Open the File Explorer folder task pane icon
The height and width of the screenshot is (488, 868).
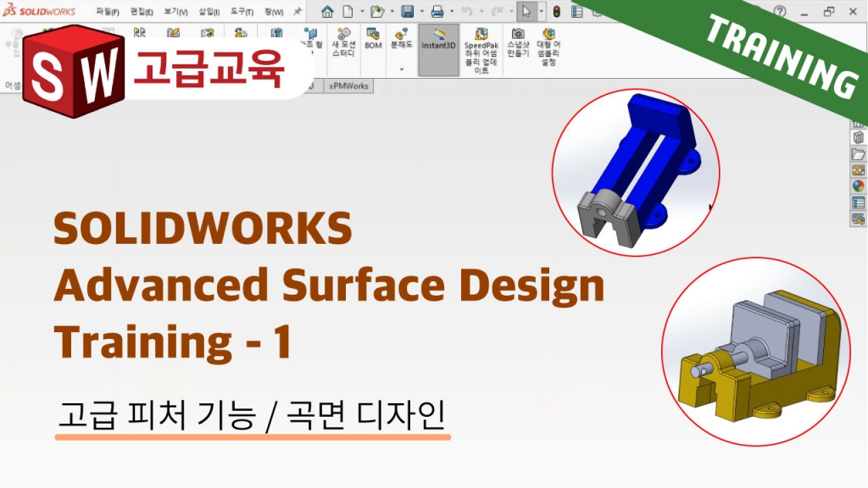859,154
